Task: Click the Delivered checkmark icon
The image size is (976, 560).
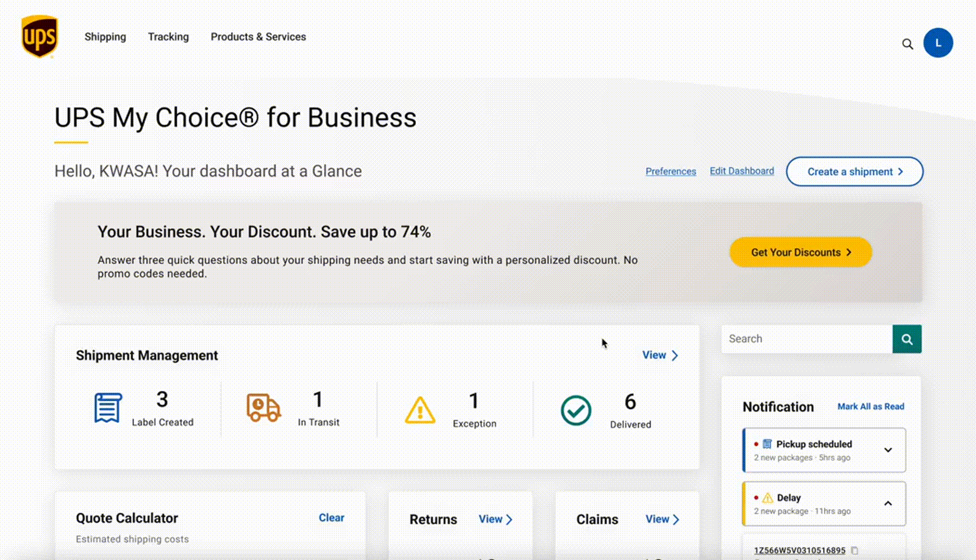Action: pos(576,410)
